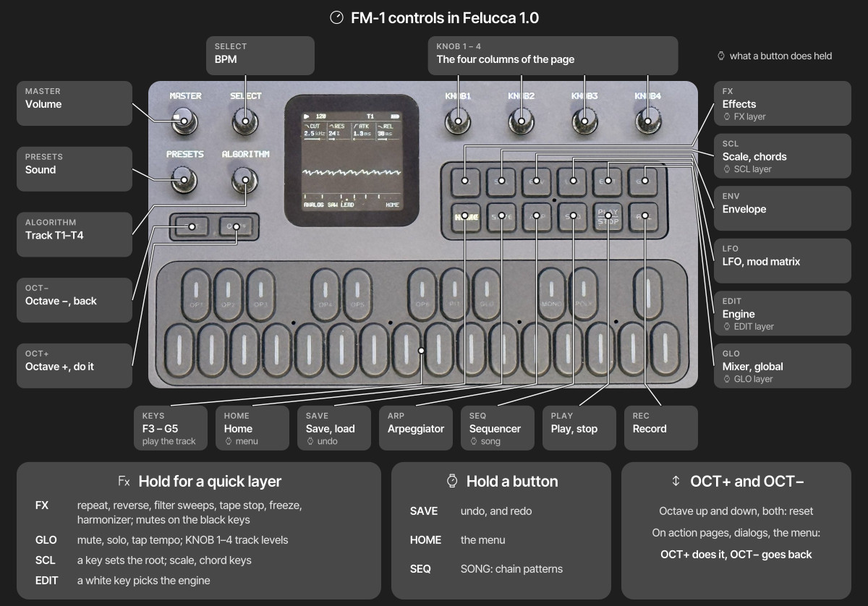Click the 'KEYS F3 – G5' label card
868x606 pixels.
point(170,428)
